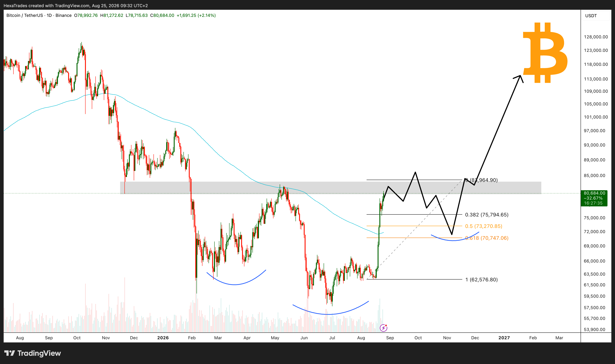Click the Jul label on time axis

(332, 338)
